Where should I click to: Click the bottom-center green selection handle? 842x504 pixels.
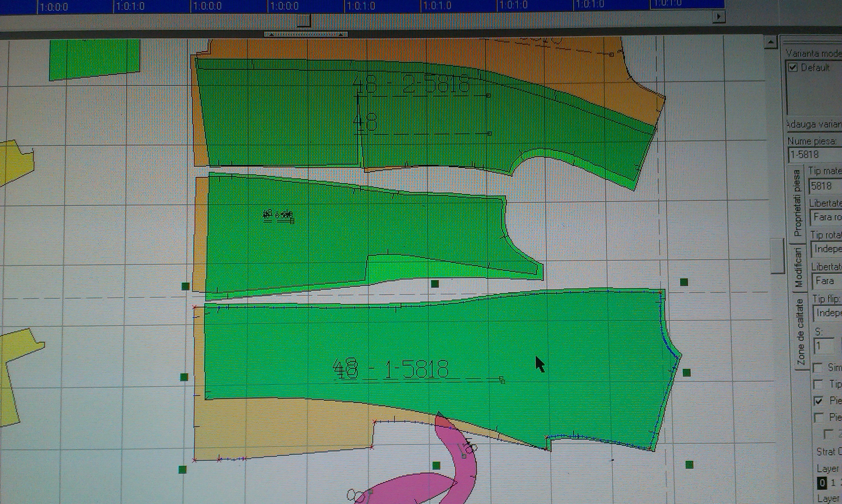click(437, 466)
